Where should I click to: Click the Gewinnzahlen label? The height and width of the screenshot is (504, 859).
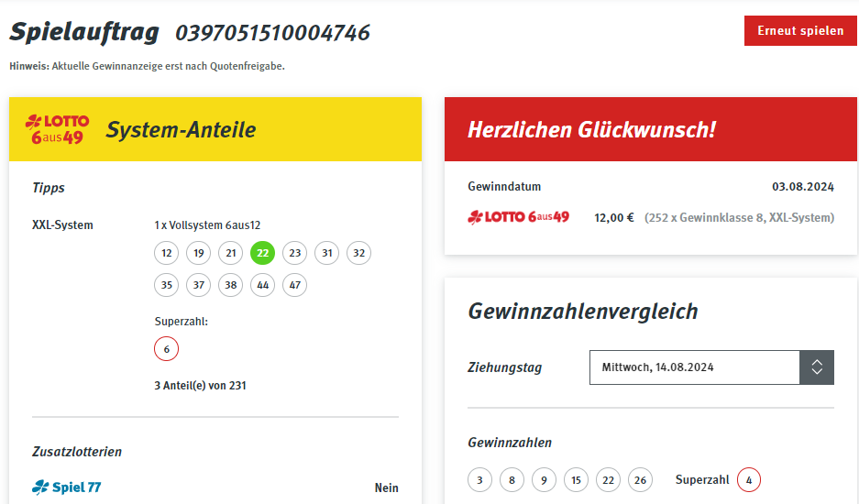(510, 443)
